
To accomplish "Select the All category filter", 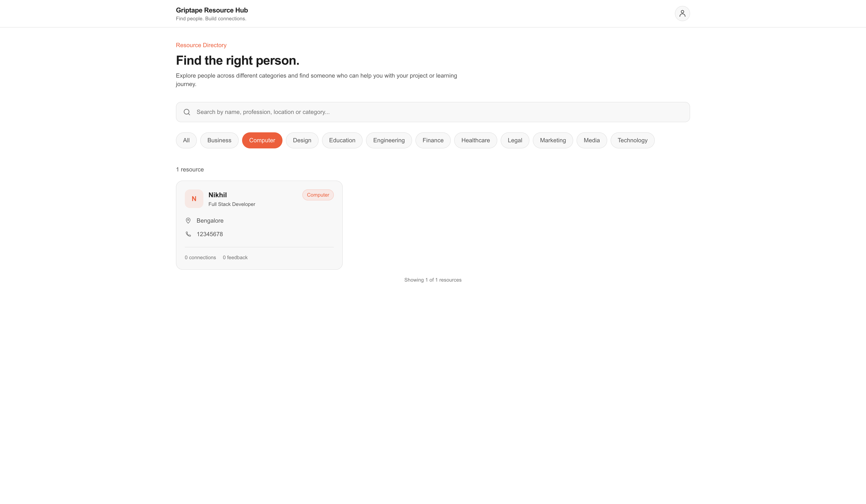I will (x=186, y=140).
